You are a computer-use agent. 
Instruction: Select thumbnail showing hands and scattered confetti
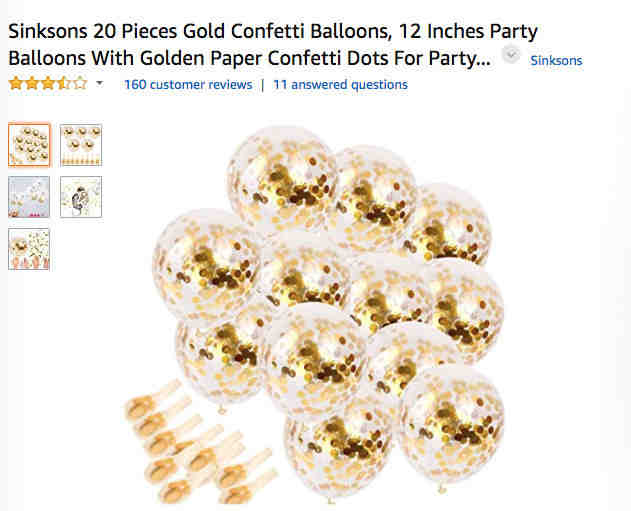click(x=29, y=249)
